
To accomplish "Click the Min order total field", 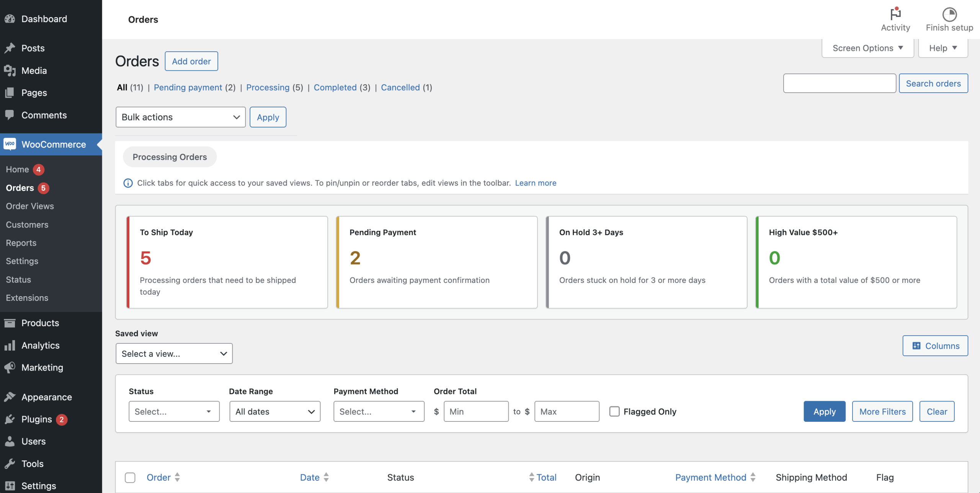I will pyautogui.click(x=476, y=411).
